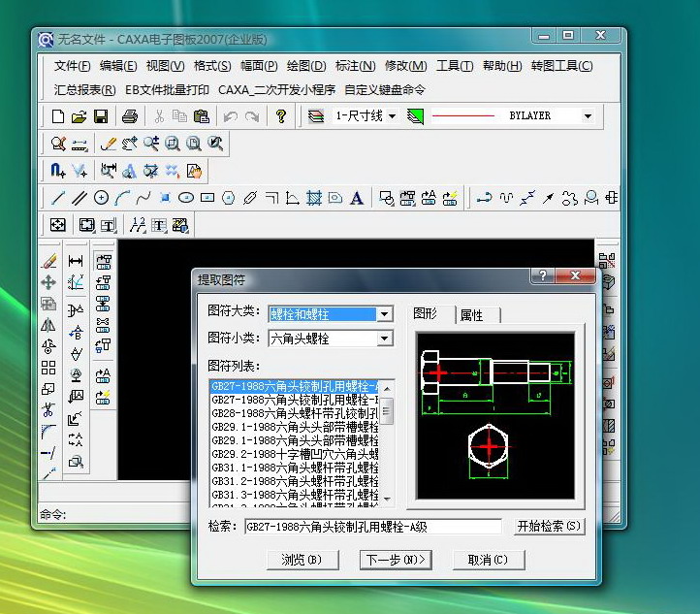The height and width of the screenshot is (614, 700).
Task: Select GB28-1988六角头螺杆带孔铰制孔 list item
Action: (x=294, y=413)
